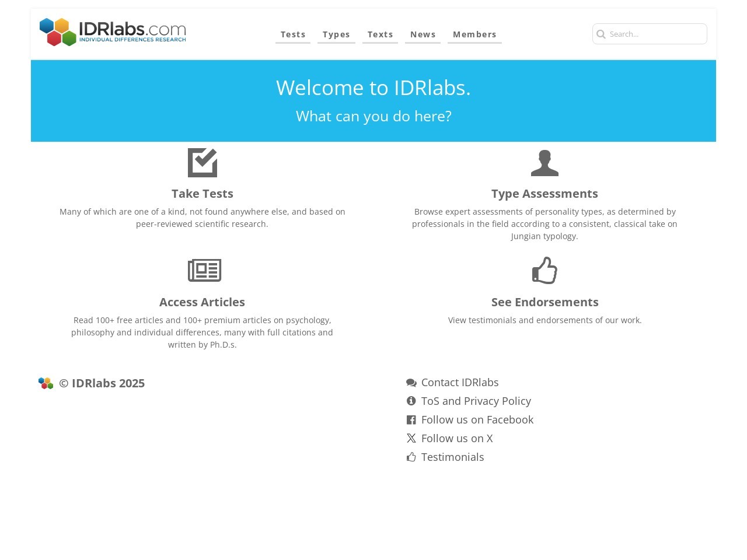Click the newspaper Access Articles icon
The image size is (747, 560).
tap(204, 270)
